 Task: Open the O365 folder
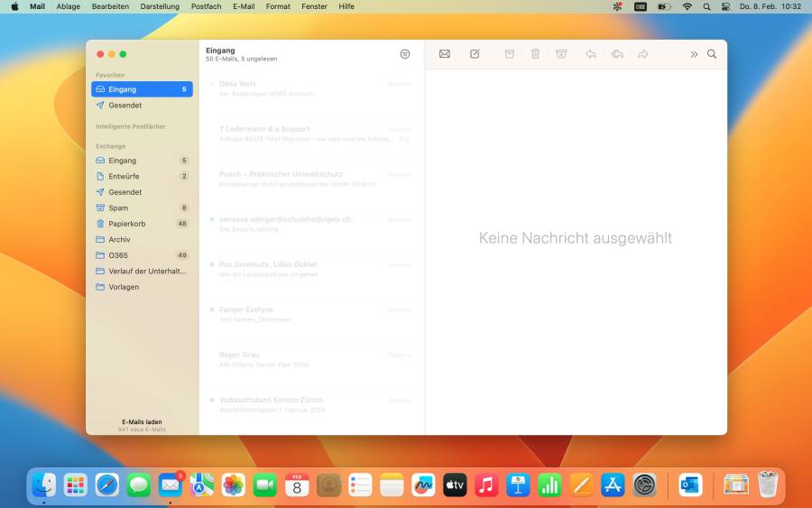point(118,255)
